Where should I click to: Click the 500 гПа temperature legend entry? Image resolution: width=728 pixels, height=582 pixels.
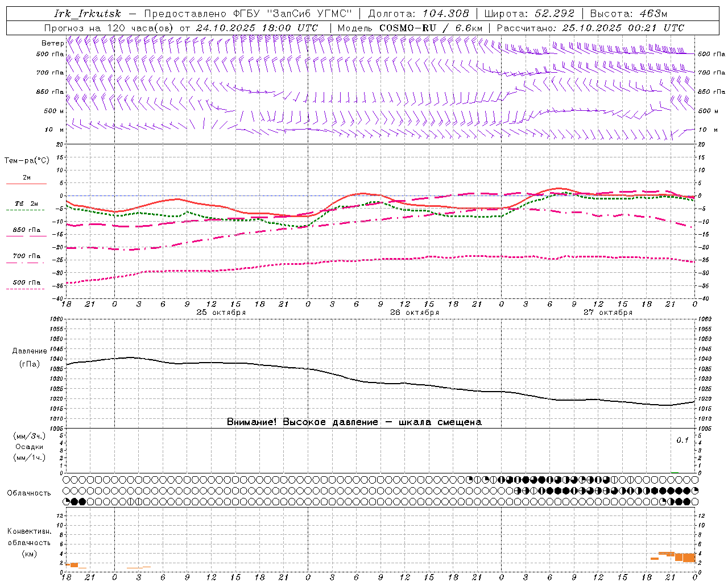click(x=27, y=282)
